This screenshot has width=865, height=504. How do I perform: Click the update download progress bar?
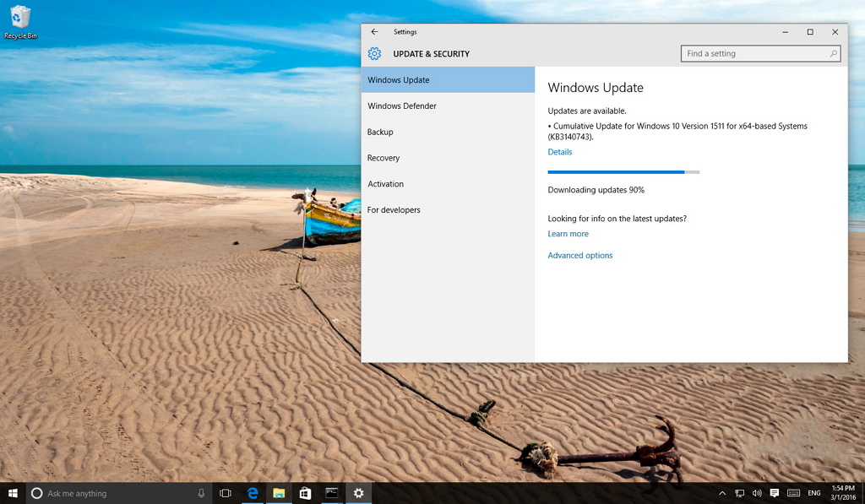tap(623, 172)
